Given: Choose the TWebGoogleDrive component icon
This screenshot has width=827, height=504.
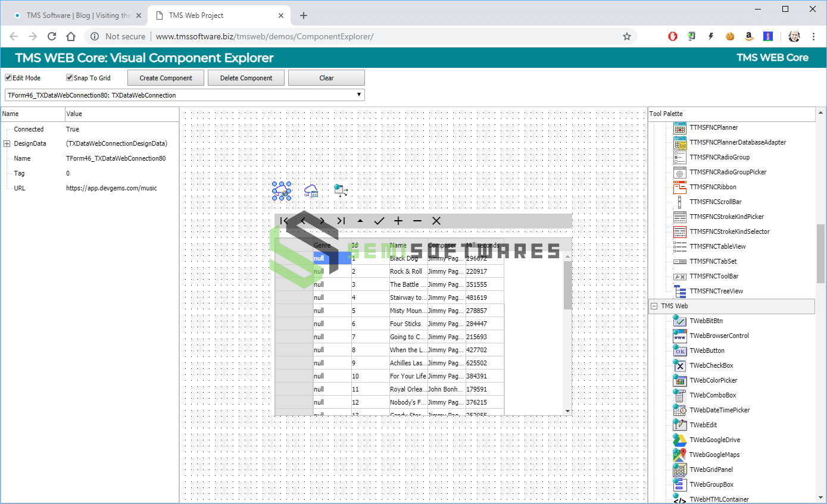Looking at the screenshot, I should point(679,440).
